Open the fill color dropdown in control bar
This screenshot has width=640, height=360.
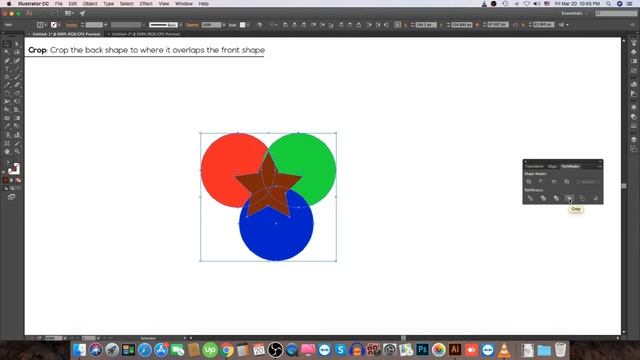pos(45,25)
